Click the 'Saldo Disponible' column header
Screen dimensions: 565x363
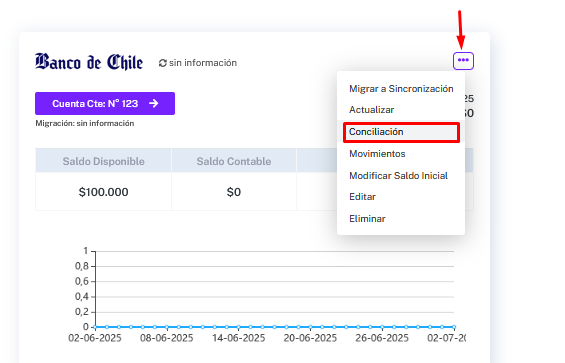(x=103, y=161)
